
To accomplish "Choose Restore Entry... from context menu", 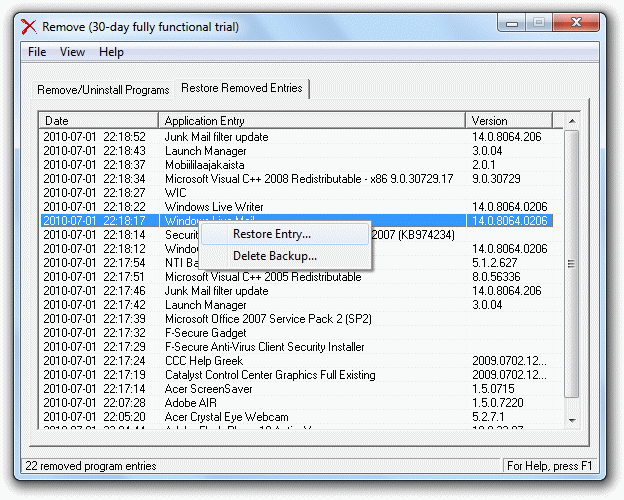I will point(285,234).
